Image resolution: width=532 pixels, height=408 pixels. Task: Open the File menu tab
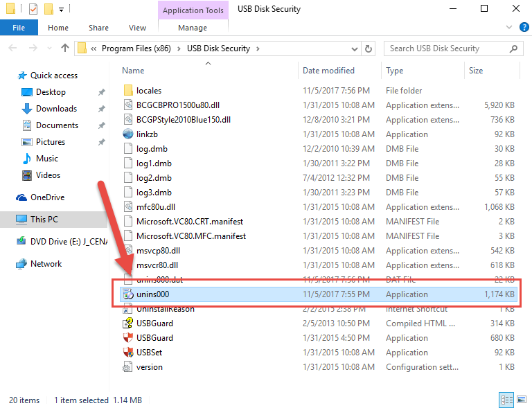point(19,28)
